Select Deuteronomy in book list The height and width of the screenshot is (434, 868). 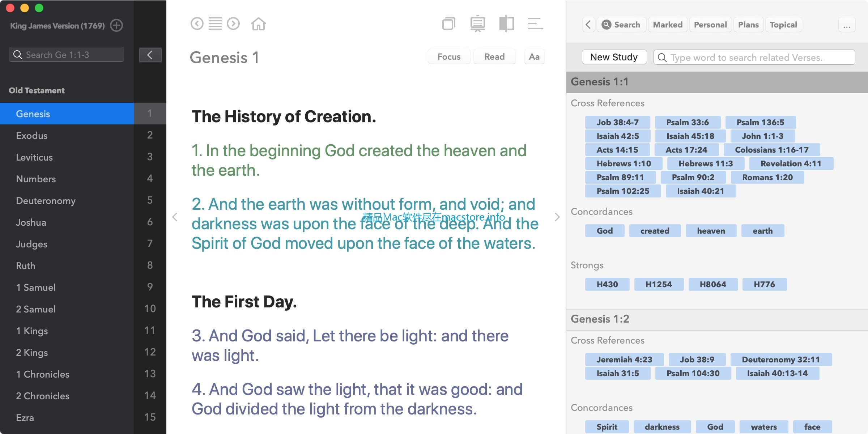[x=67, y=200]
